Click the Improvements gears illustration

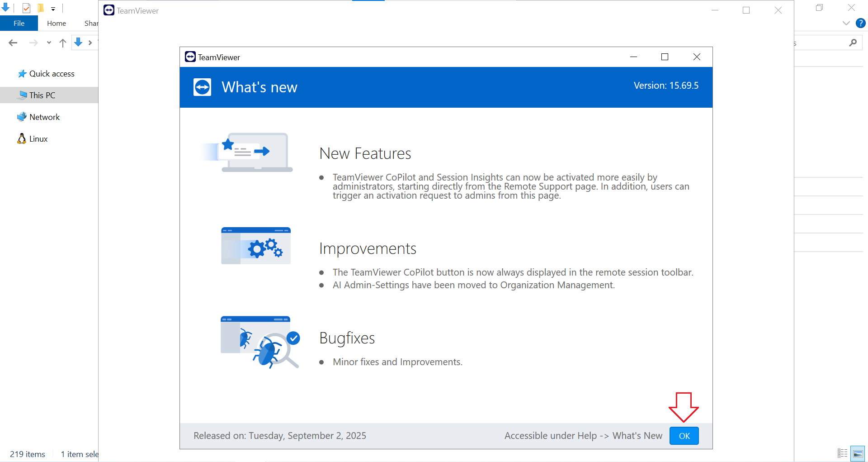256,246
